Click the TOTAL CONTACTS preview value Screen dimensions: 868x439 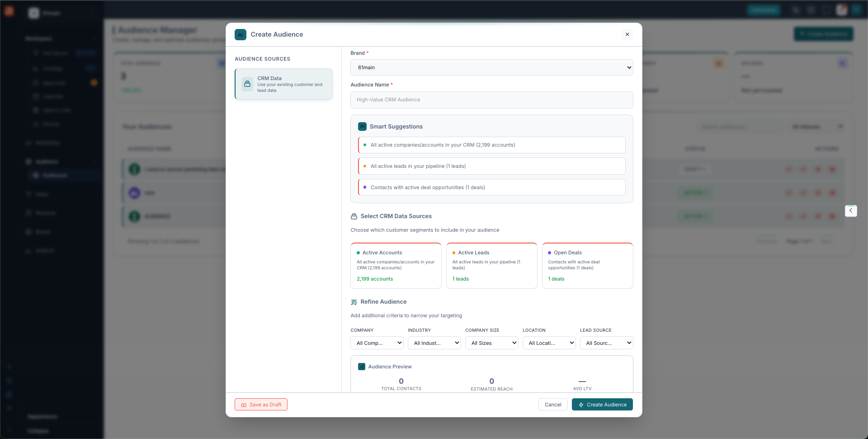click(x=401, y=381)
